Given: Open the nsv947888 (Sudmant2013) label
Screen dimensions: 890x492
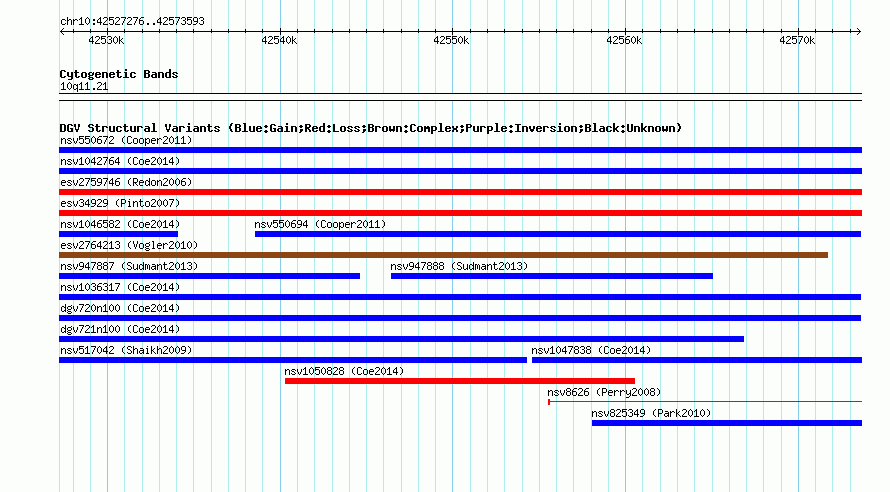Looking at the screenshot, I should [459, 266].
